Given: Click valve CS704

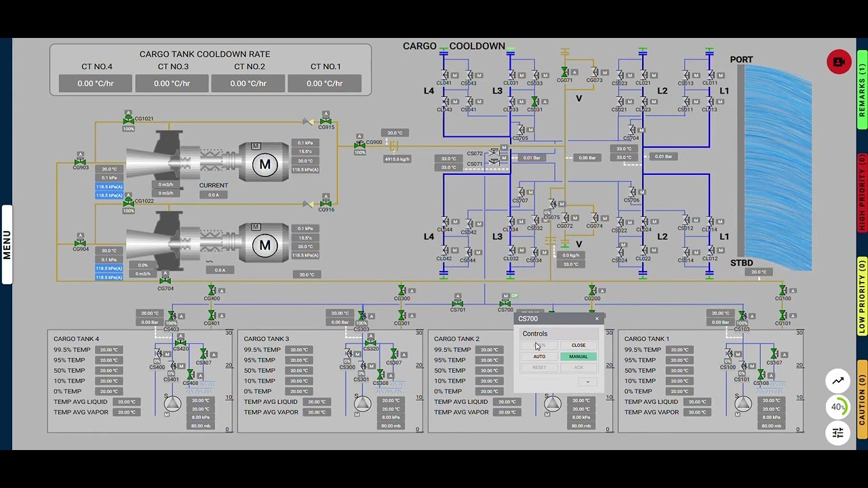Looking at the screenshot, I should [631, 129].
